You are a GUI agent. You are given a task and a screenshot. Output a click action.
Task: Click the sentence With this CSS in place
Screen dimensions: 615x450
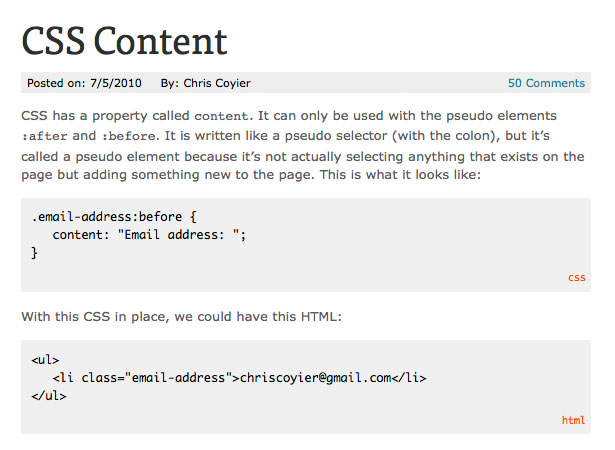[x=182, y=317]
